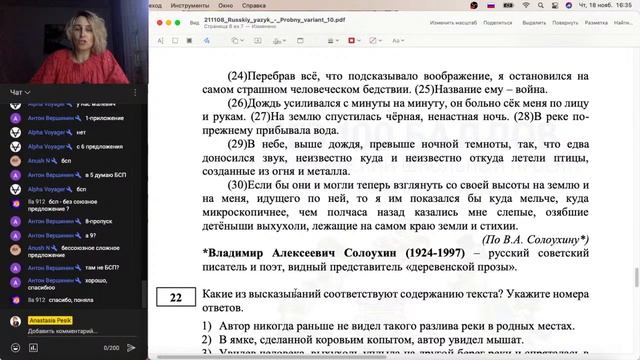Click the Вид sidebar view button
The image size is (640, 360).
click(x=194, y=23)
